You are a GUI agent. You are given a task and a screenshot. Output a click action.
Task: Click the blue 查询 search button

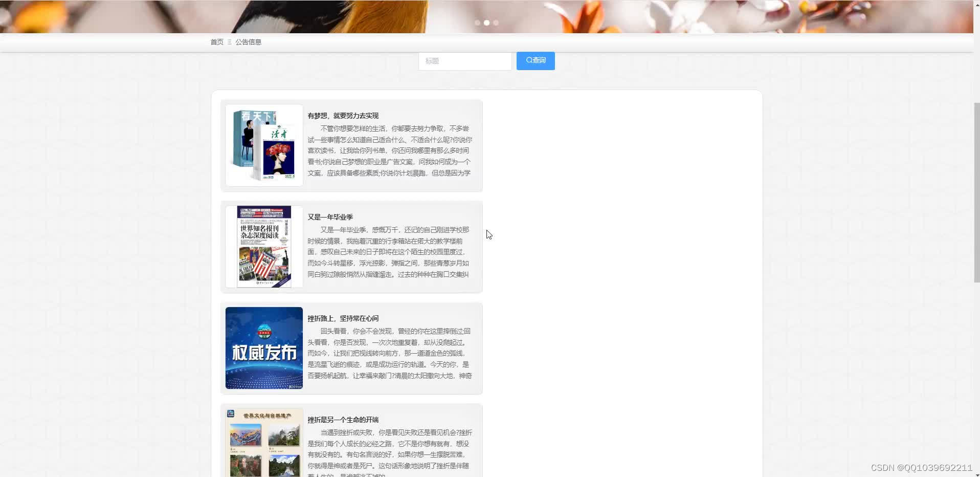535,60
